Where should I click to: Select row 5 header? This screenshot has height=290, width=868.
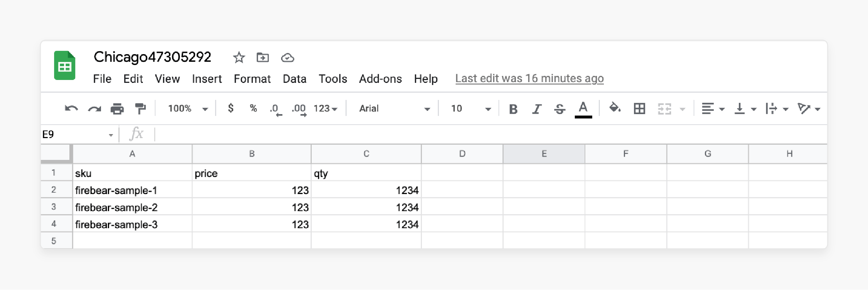click(57, 241)
